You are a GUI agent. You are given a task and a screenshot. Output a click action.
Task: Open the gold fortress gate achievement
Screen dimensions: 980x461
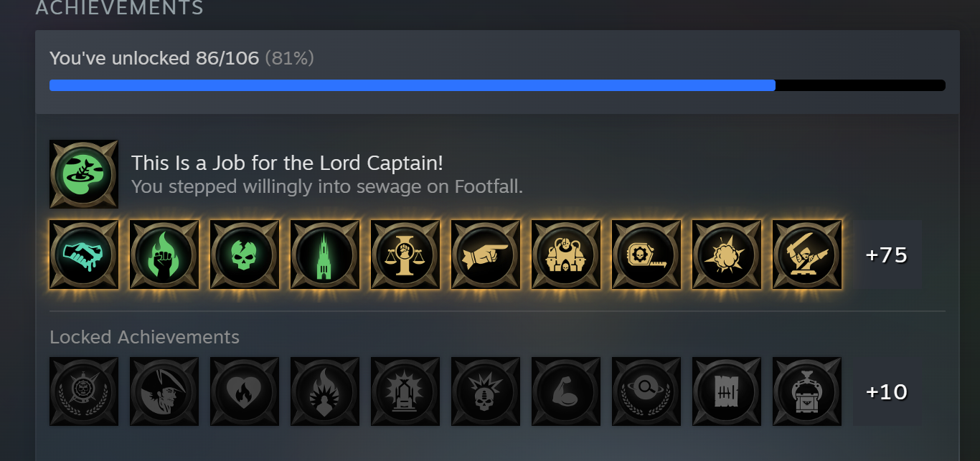click(566, 255)
